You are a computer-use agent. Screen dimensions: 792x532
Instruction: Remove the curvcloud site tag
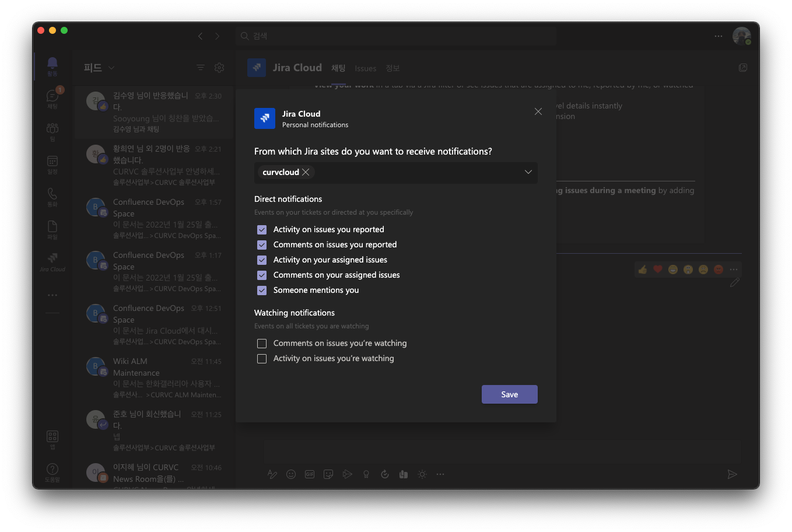[306, 172]
